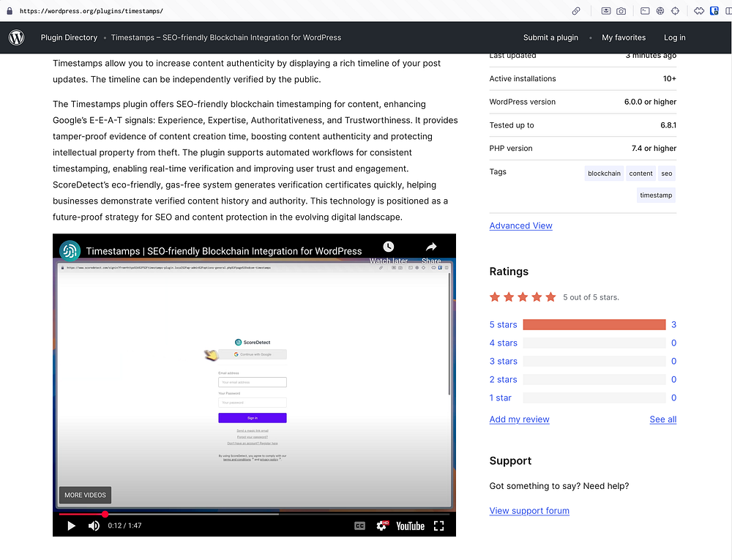
Task: Click the orange 5 stars rating bar
Action: click(594, 325)
